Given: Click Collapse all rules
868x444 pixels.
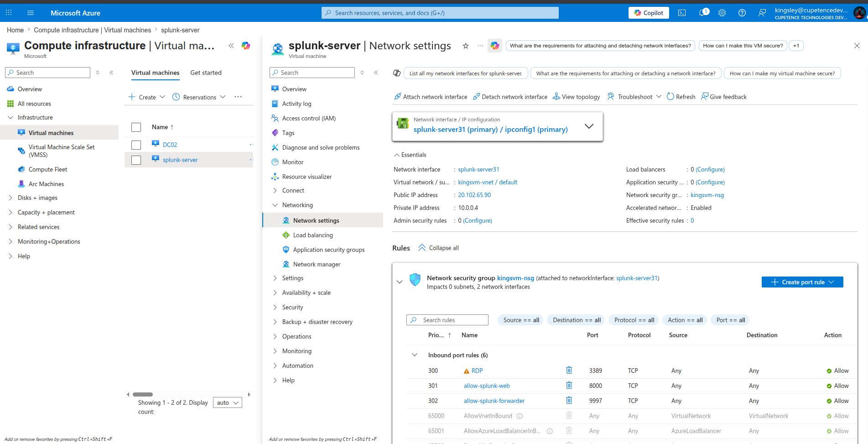Looking at the screenshot, I should [438, 248].
